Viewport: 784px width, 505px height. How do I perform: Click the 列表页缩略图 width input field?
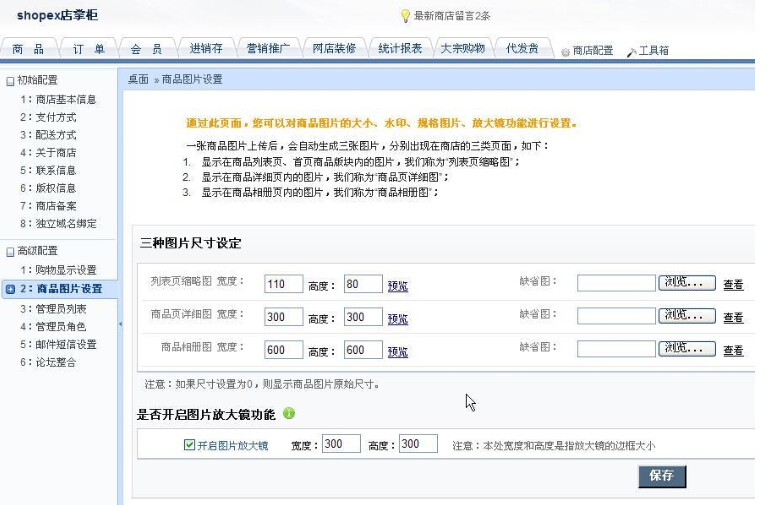[284, 284]
